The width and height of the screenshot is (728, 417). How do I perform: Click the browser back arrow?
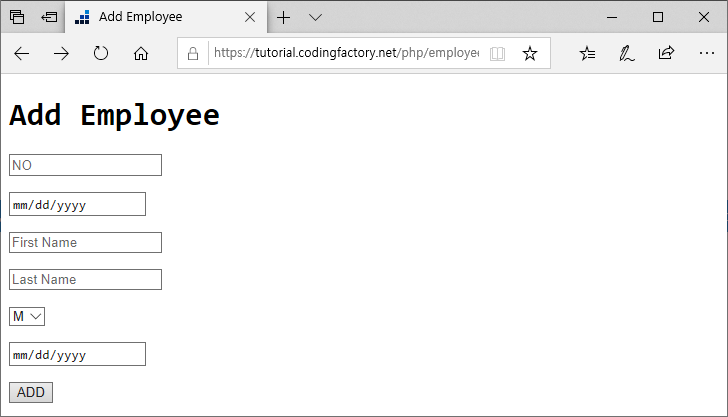click(x=22, y=54)
